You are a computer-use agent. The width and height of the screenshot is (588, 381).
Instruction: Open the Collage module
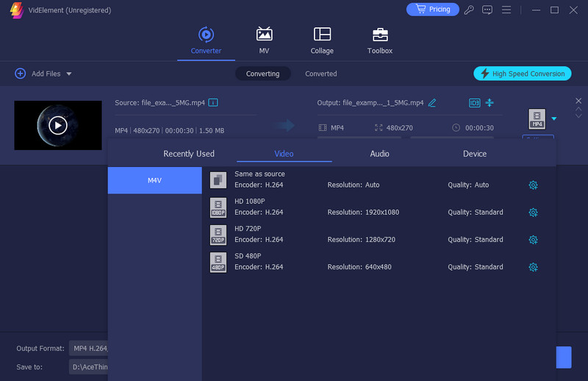pos(322,40)
